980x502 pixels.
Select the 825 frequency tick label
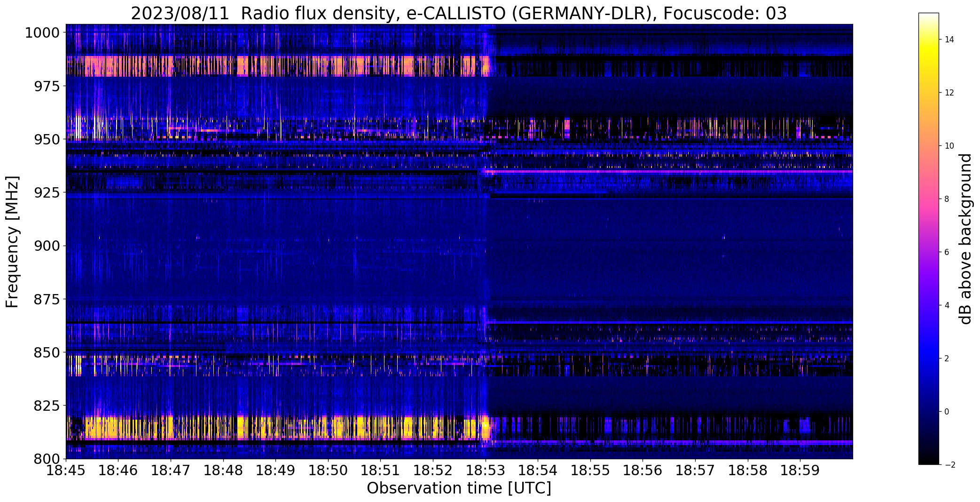point(47,406)
